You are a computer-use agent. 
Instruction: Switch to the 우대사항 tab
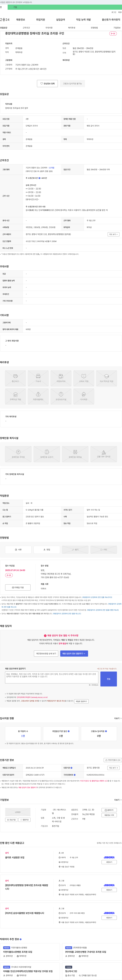click(x=49, y=28)
